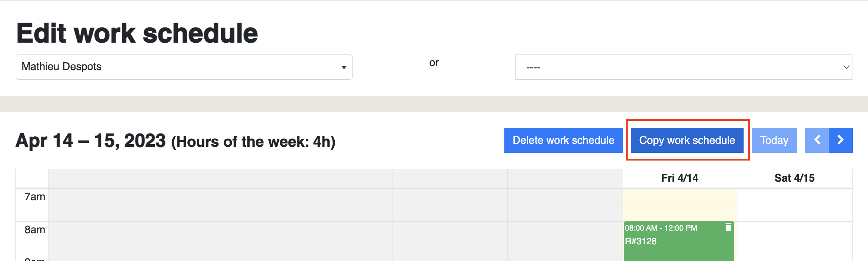
Task: Go to the previous week with left chevron
Action: click(817, 140)
